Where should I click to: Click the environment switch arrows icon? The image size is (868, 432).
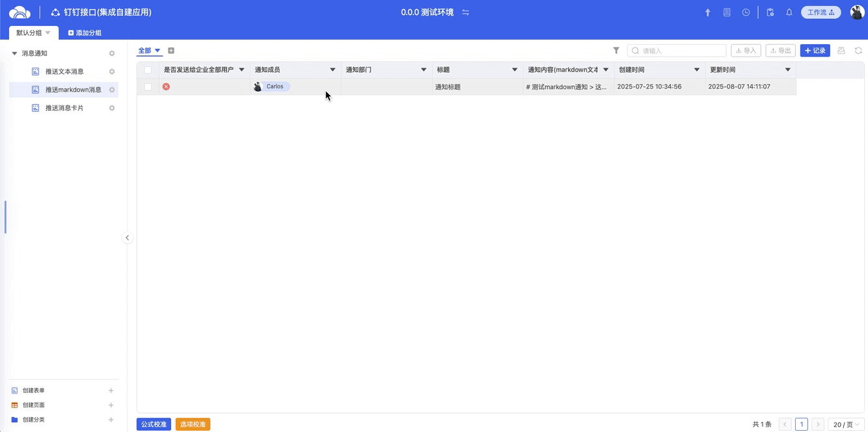click(465, 12)
